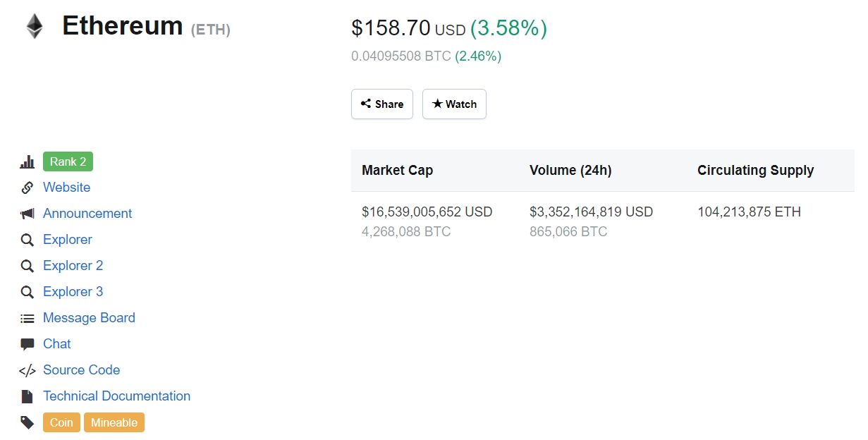Click the Ethereum logo icon

33,26
